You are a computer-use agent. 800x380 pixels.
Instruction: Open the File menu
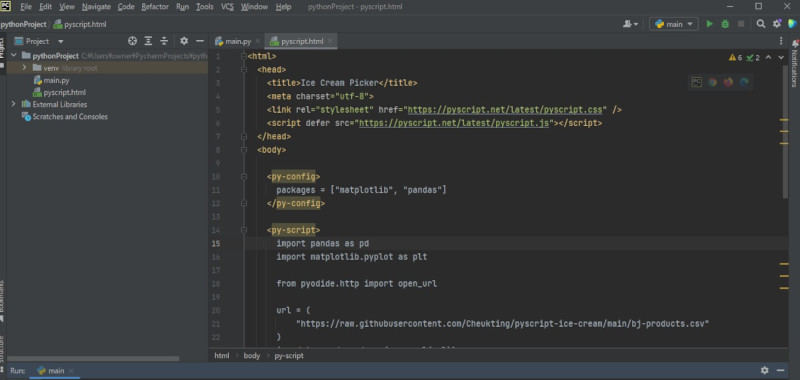[x=26, y=7]
